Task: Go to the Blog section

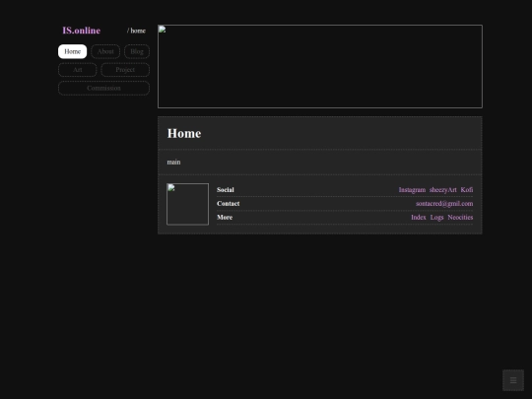Action: tap(137, 51)
